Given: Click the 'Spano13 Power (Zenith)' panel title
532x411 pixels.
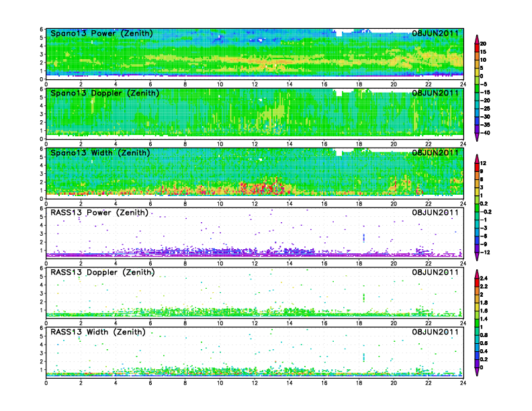Looking at the screenshot, I should click(101, 34).
